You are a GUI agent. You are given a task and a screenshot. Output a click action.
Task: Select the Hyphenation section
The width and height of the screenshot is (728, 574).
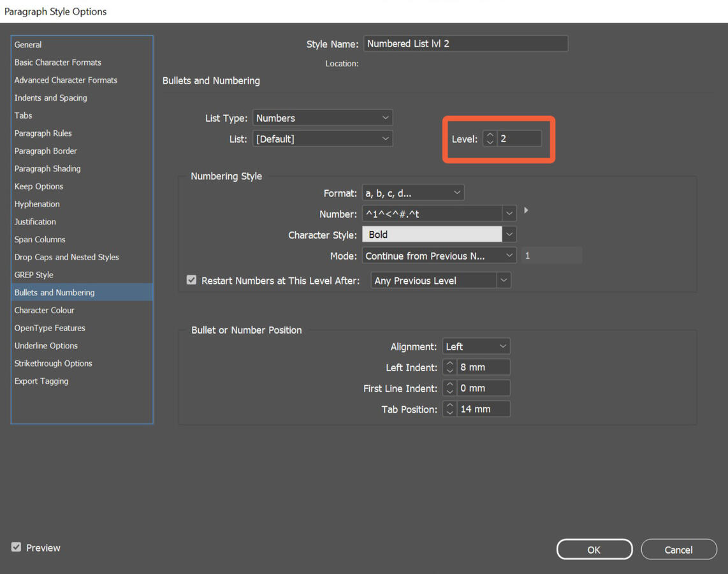pos(36,203)
